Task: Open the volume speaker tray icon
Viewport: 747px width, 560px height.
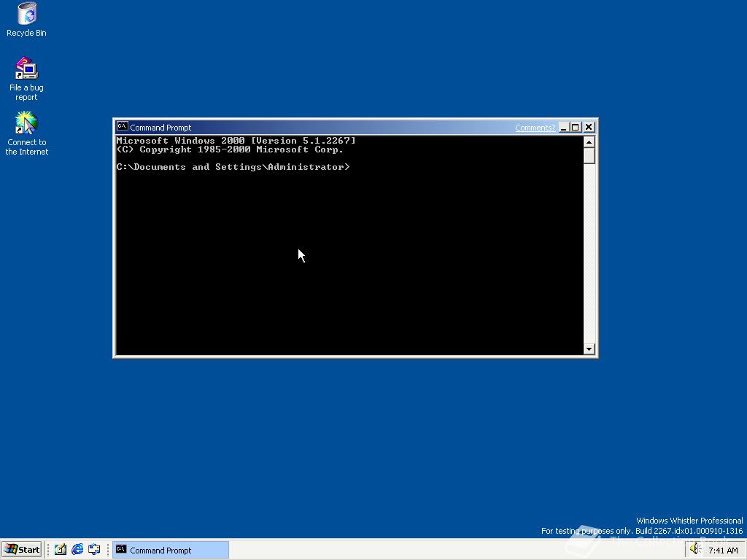Action: tap(695, 549)
